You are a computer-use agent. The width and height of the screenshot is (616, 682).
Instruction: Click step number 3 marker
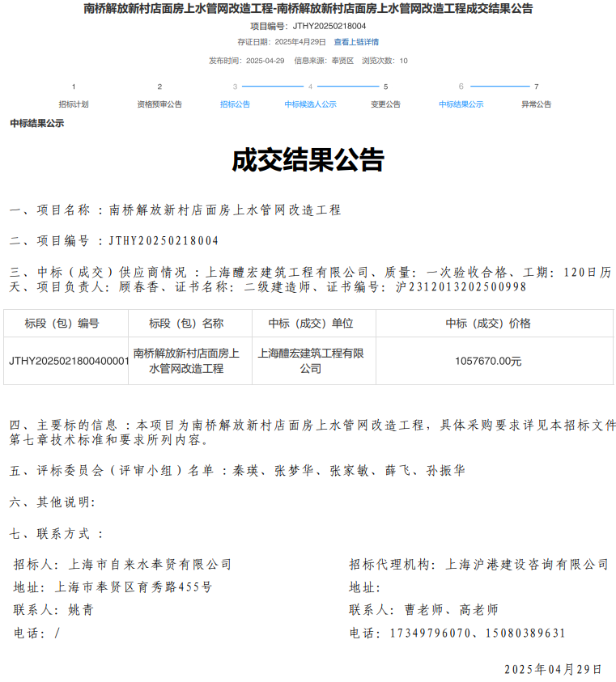point(235,87)
